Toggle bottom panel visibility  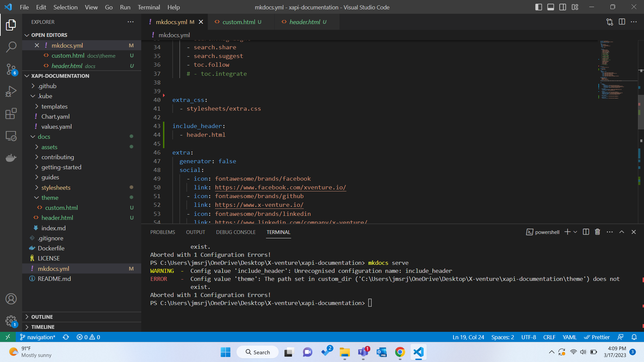click(551, 7)
